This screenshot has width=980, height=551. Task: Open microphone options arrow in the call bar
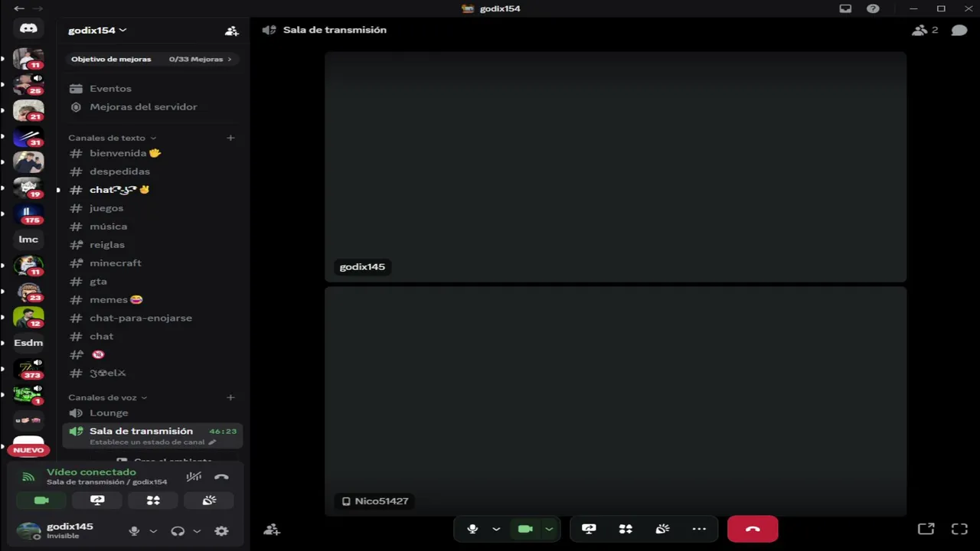pyautogui.click(x=496, y=529)
